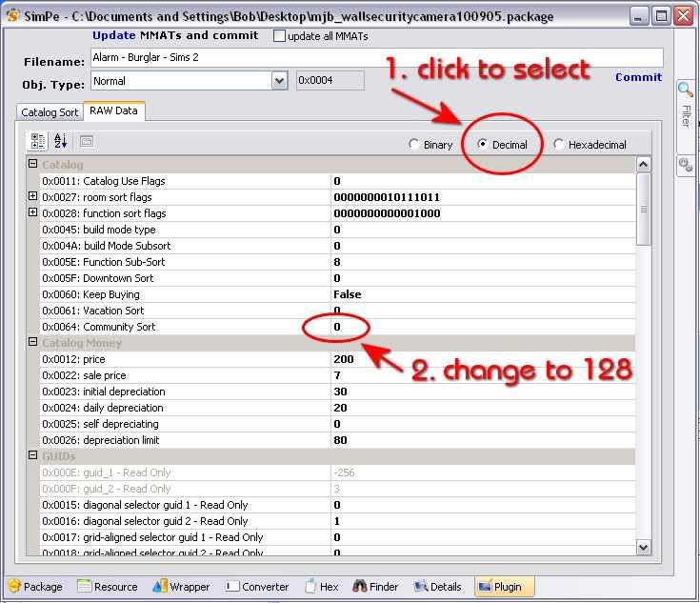Expand the room sort flags row

coord(33,197)
